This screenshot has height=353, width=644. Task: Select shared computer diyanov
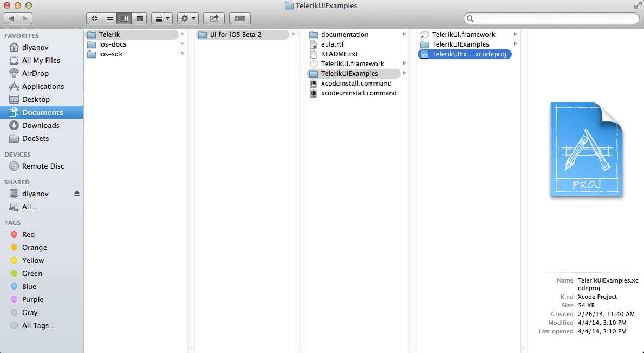click(35, 194)
